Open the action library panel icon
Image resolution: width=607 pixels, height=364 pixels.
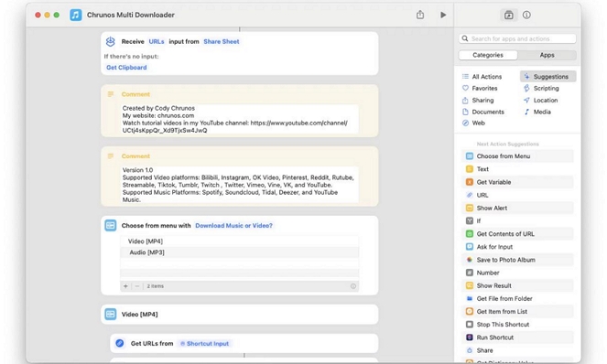tap(509, 15)
